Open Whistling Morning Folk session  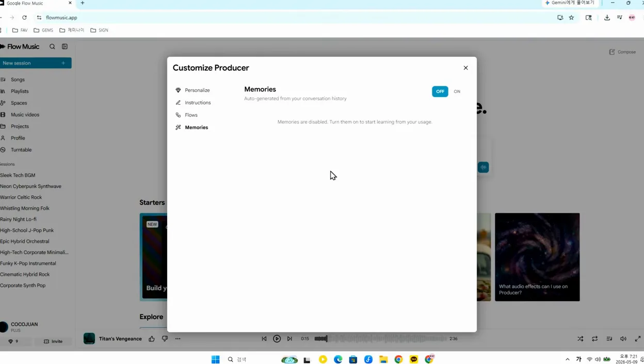click(x=25, y=208)
